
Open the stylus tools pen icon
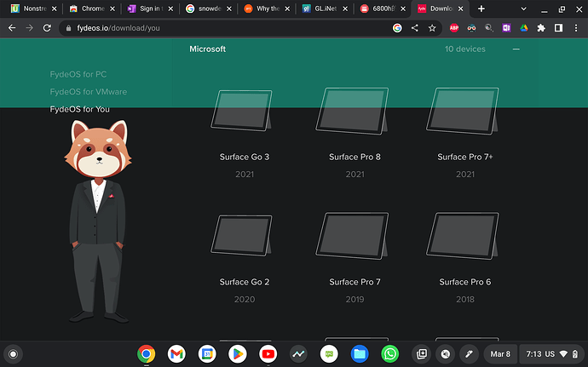click(469, 354)
